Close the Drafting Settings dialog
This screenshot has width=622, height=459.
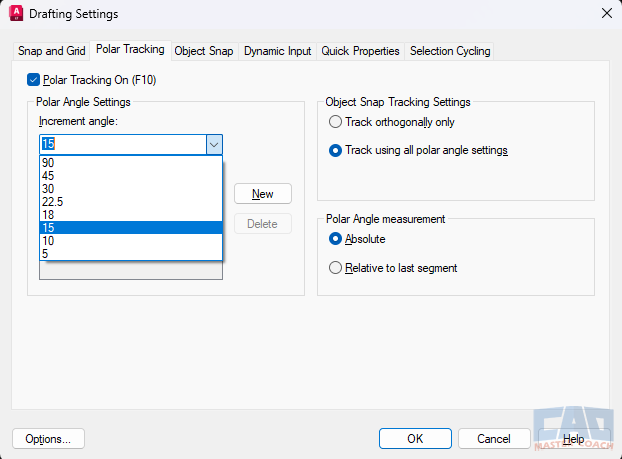pyautogui.click(x=607, y=13)
